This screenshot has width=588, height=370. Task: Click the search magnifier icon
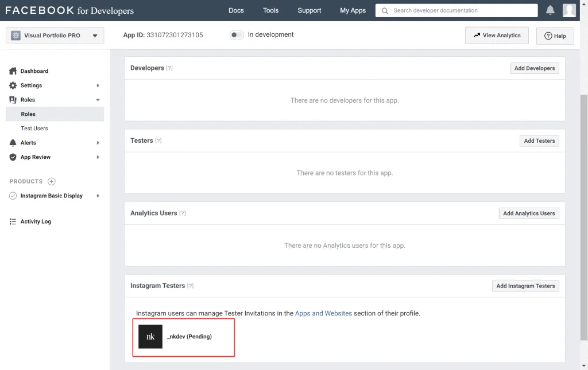point(385,11)
